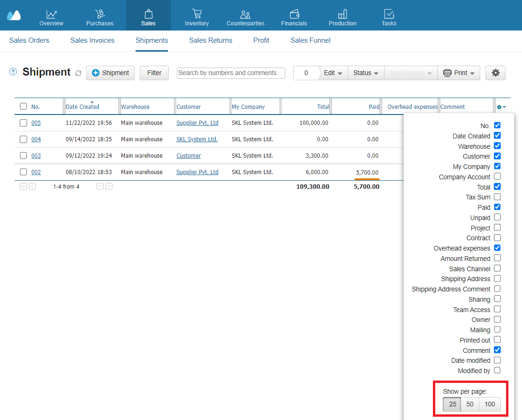Enable Company Account column
The image size is (522, 420).
click(497, 176)
